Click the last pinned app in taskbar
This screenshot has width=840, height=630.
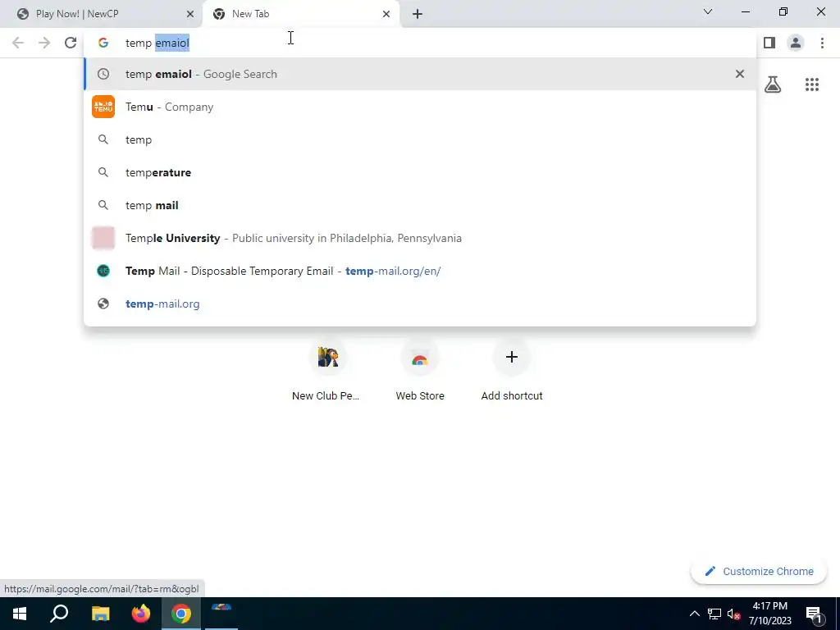[221, 614]
